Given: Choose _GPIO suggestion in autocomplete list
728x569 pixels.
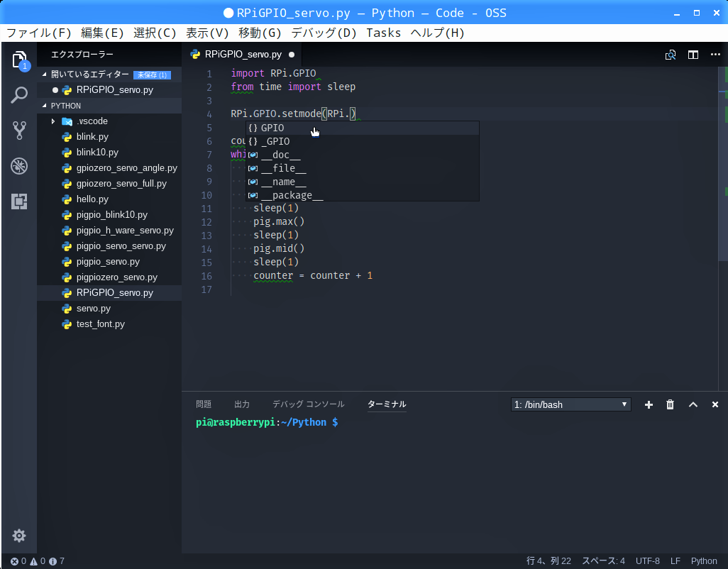Looking at the screenshot, I should click(x=362, y=141).
